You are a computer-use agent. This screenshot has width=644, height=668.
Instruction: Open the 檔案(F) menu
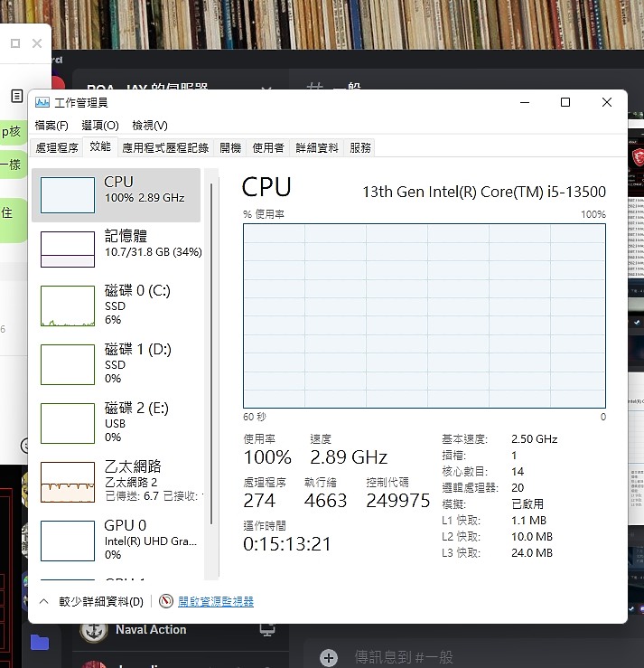(51, 126)
